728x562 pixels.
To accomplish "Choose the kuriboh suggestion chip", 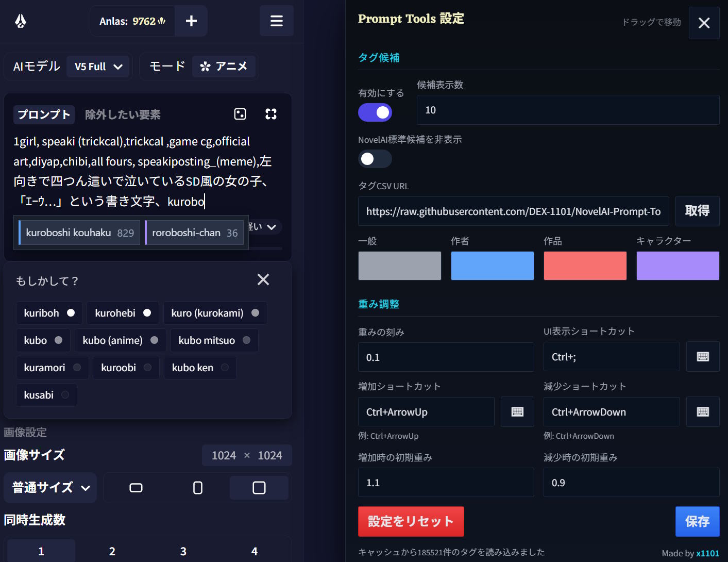I will (x=49, y=313).
